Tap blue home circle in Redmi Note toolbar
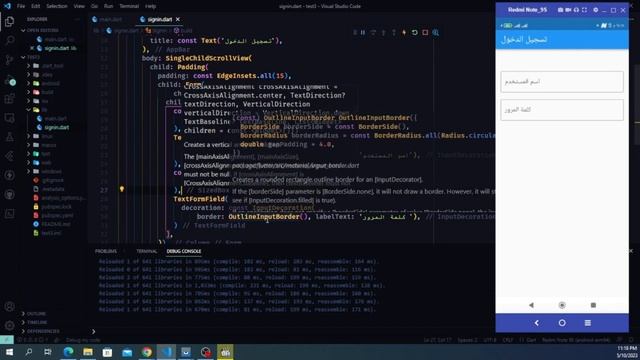This screenshot has height=360, width=640. (x=562, y=323)
